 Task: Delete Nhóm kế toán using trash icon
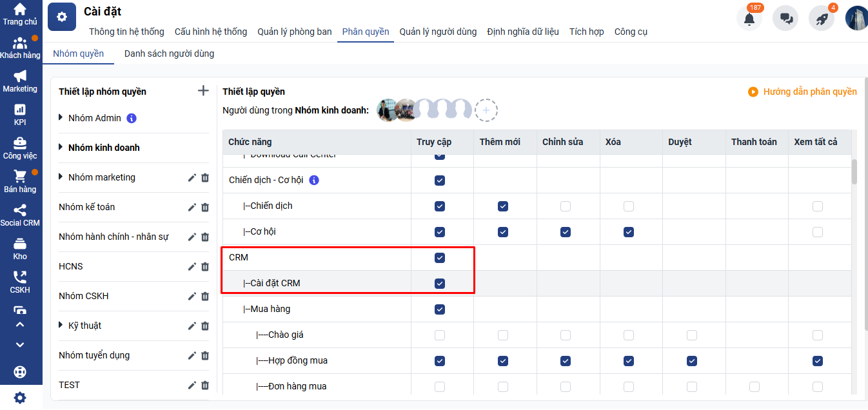point(205,208)
